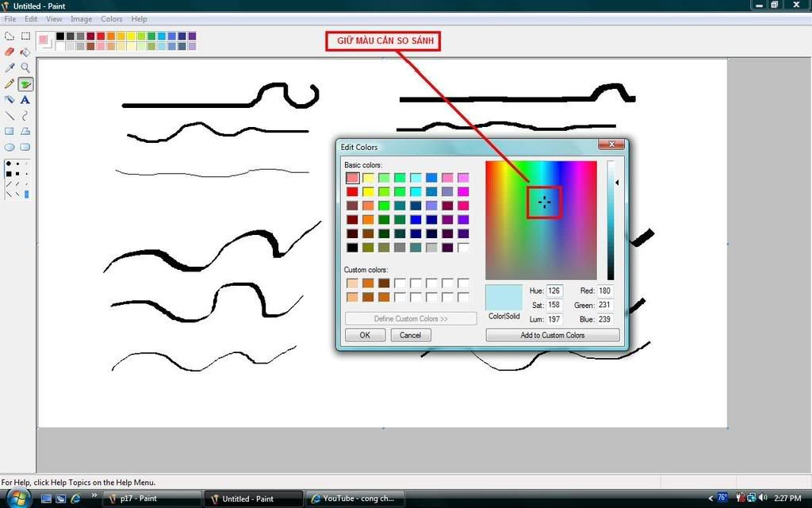Screen dimensions: 812x508
Task: Select pure red in Basic colors grid
Action: point(352,192)
